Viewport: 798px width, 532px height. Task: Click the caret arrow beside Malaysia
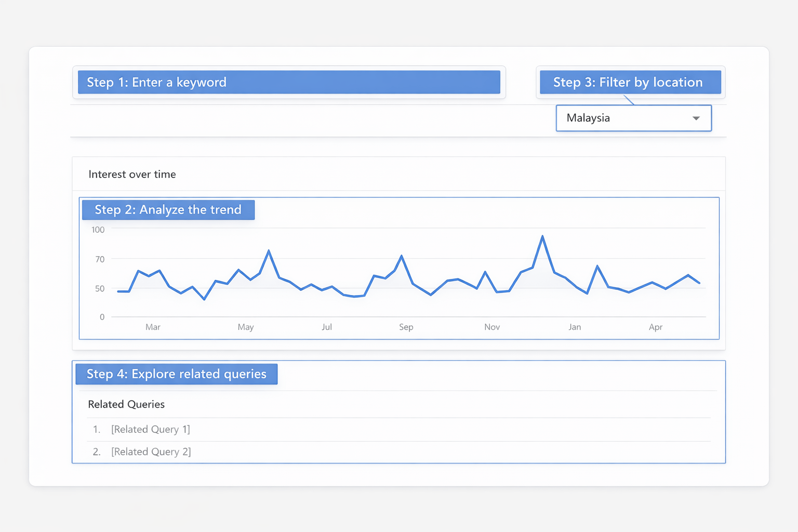pos(696,118)
